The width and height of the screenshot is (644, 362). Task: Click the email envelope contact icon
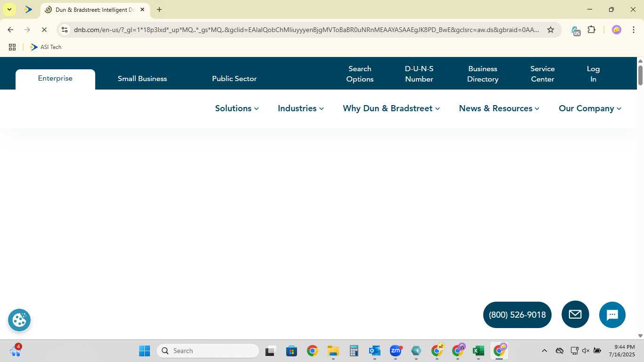coord(575,314)
